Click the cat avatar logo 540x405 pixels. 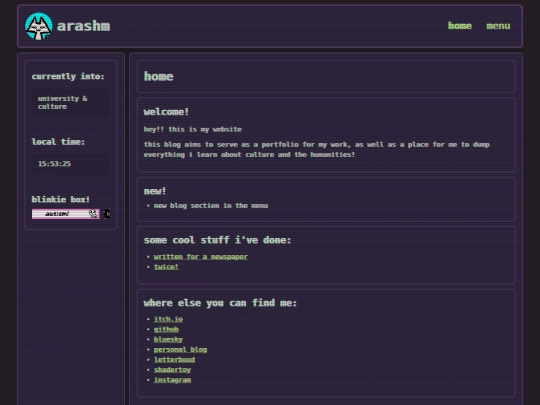(x=39, y=26)
